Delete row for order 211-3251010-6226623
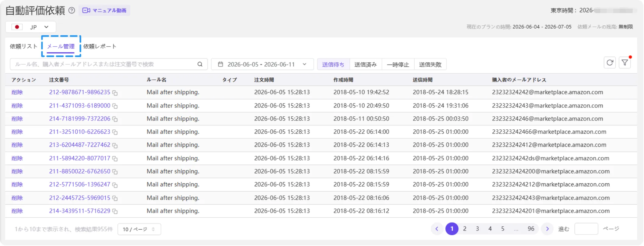Screen dimensions: 644x246 17,132
